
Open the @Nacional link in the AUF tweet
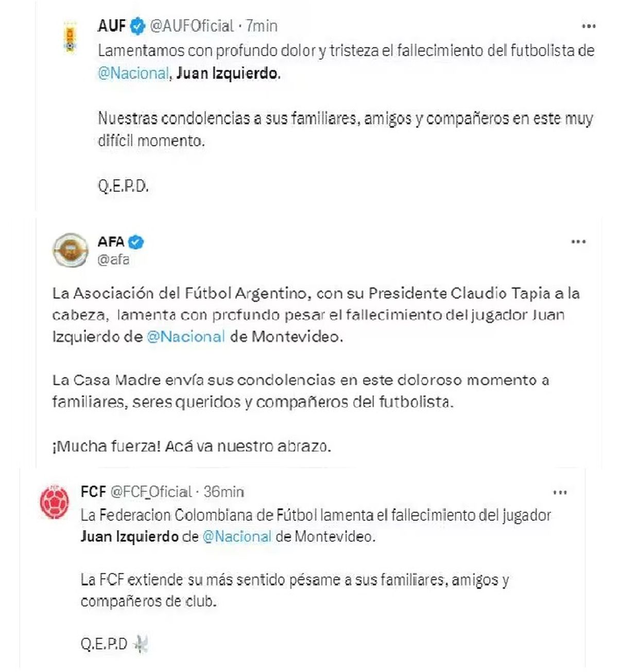tap(133, 74)
